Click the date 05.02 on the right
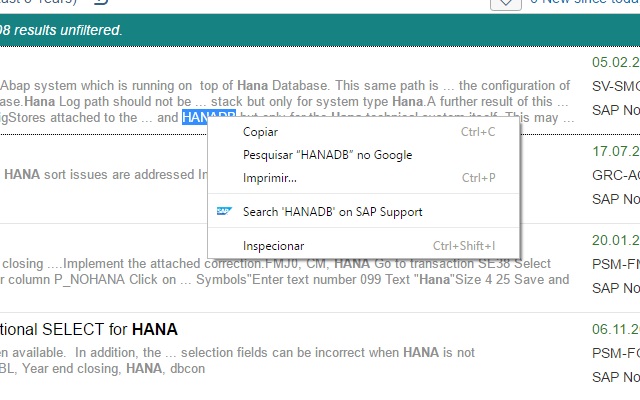Screen dimensions: 640x400 tap(616, 62)
